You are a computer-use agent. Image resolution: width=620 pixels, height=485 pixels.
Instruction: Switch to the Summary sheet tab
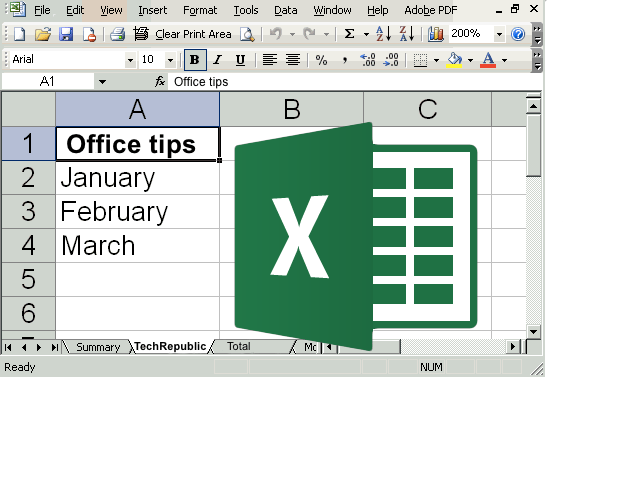(98, 347)
